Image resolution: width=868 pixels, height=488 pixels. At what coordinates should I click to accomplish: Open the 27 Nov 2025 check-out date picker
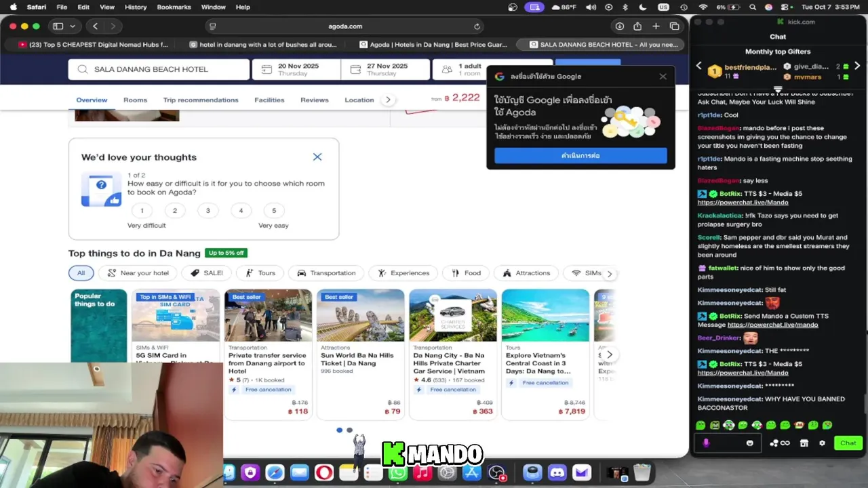tap(384, 69)
